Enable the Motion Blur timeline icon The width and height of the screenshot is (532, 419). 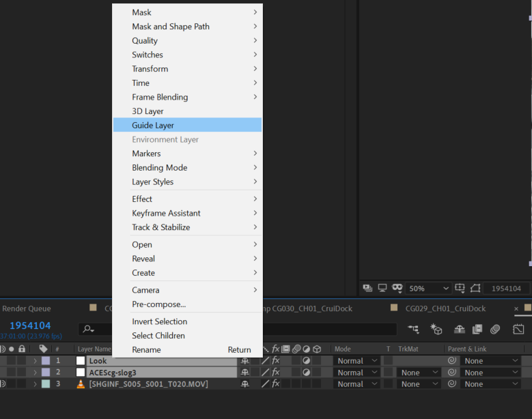pyautogui.click(x=495, y=329)
